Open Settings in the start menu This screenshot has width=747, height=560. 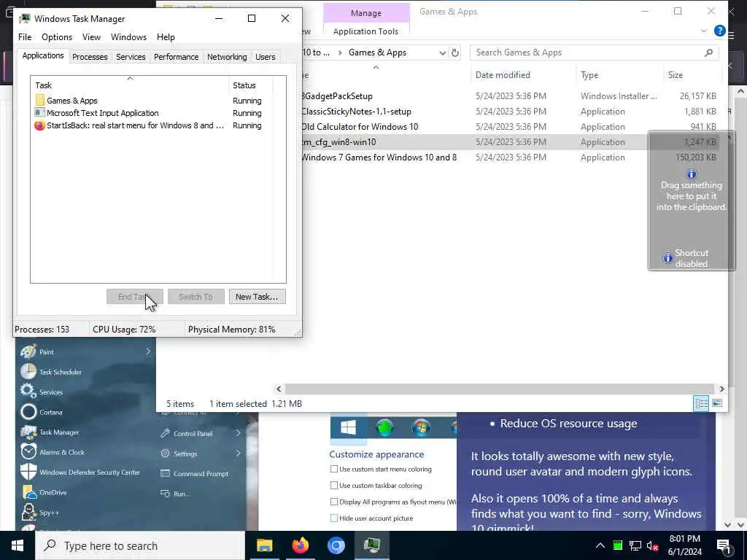(185, 454)
